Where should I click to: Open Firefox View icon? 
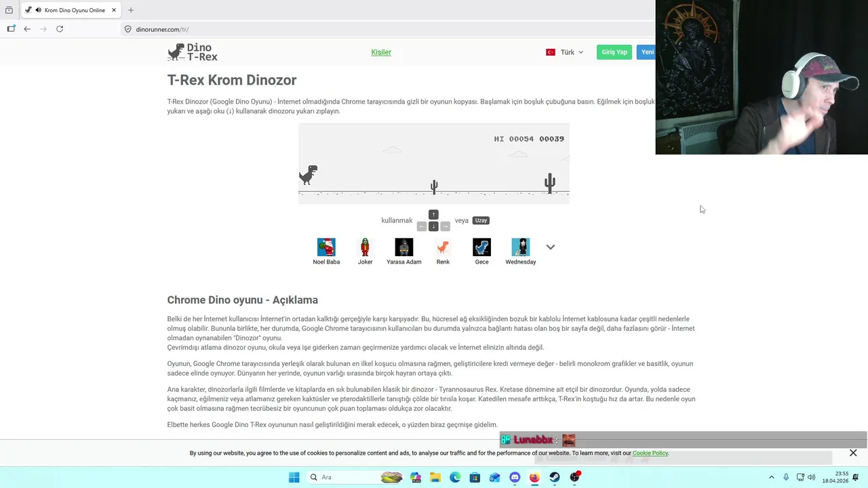point(9,10)
